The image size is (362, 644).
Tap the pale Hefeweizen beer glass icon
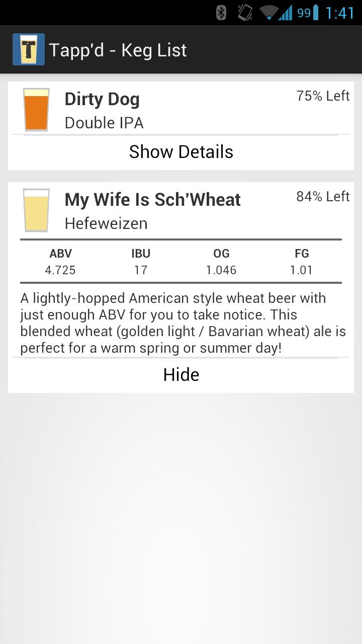(36, 210)
